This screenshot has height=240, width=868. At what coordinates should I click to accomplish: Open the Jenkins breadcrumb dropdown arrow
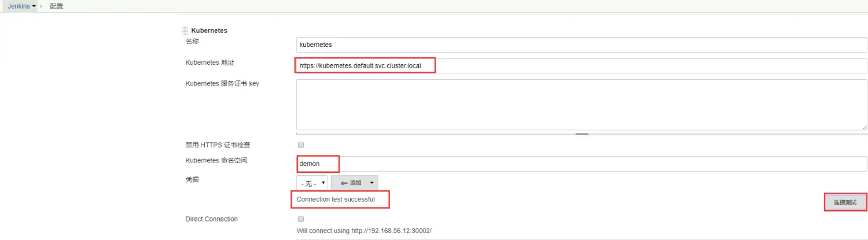[34, 6]
